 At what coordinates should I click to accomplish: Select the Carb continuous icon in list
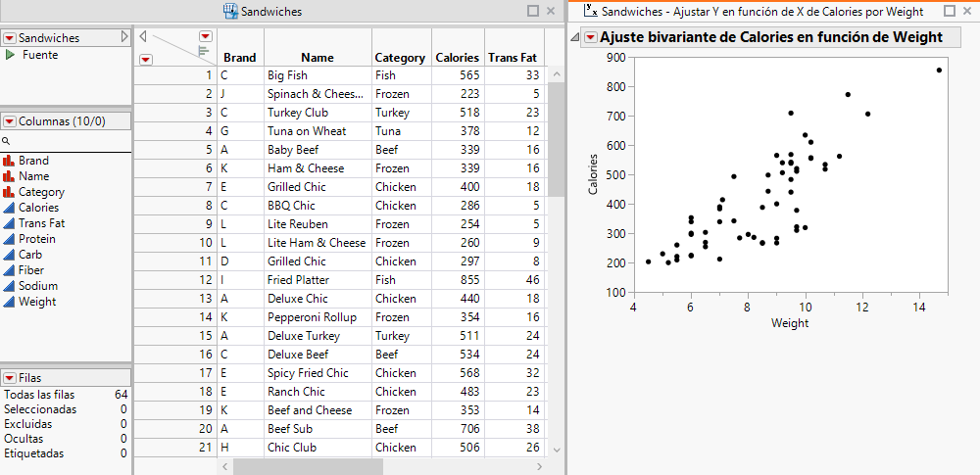coord(9,255)
